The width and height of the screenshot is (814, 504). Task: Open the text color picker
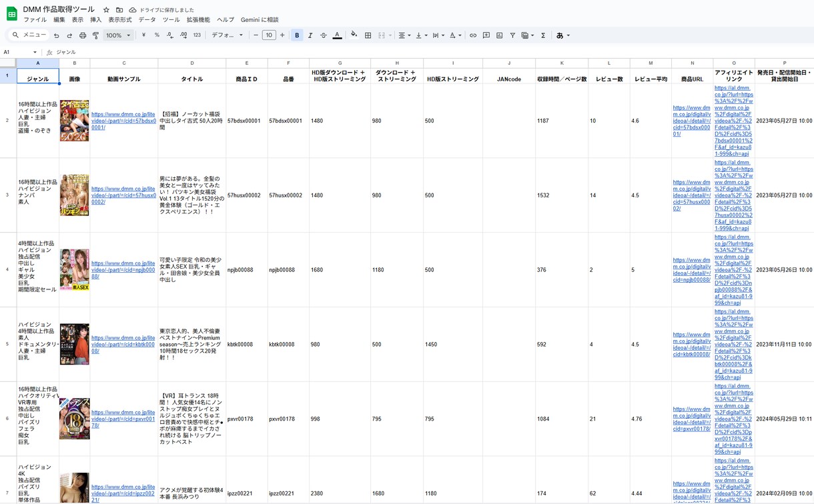pyautogui.click(x=337, y=35)
